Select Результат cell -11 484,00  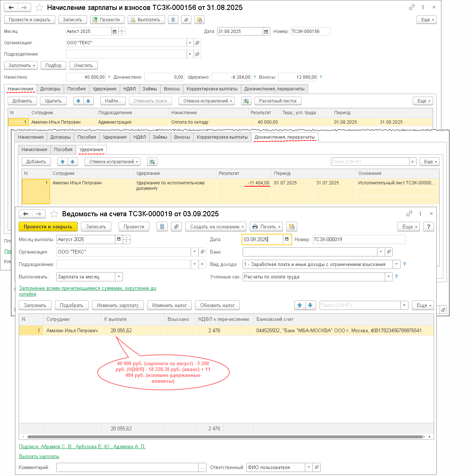[x=244, y=191]
